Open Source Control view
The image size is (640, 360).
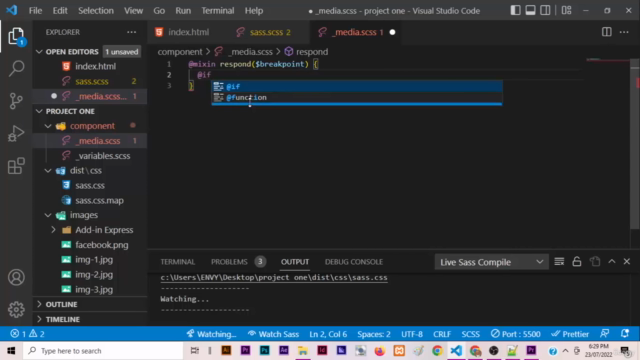pyautogui.click(x=16, y=101)
